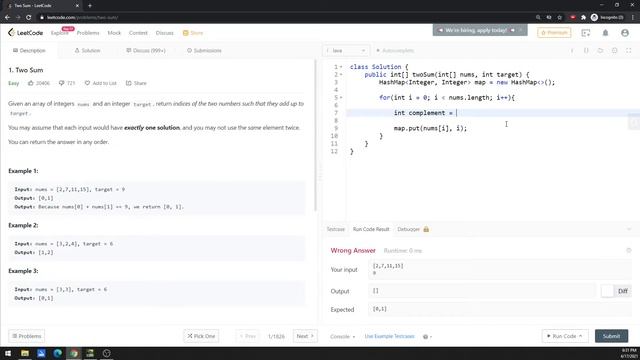Screen dimensions: 640x360
Task: Click the browser address bar
Action: [286, 17]
